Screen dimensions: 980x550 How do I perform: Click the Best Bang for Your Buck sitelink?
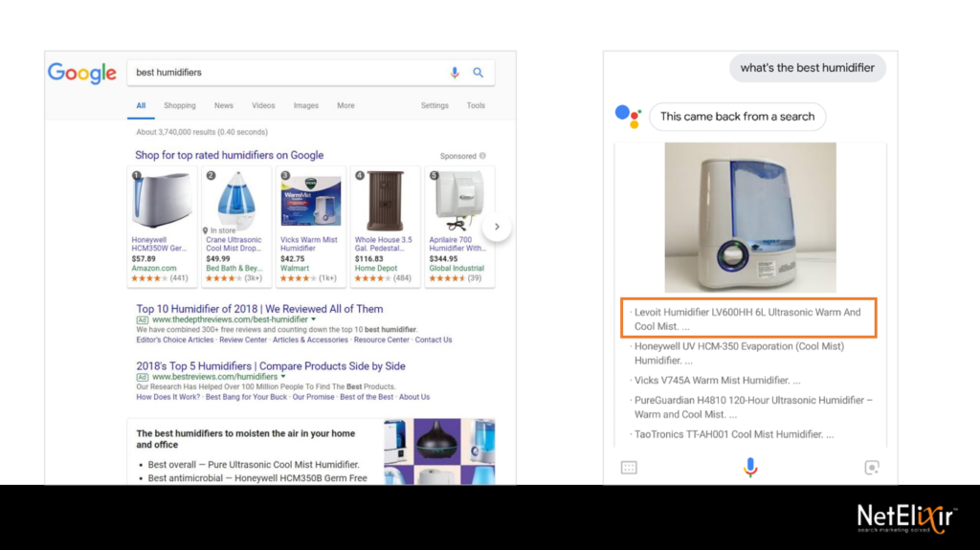click(246, 397)
